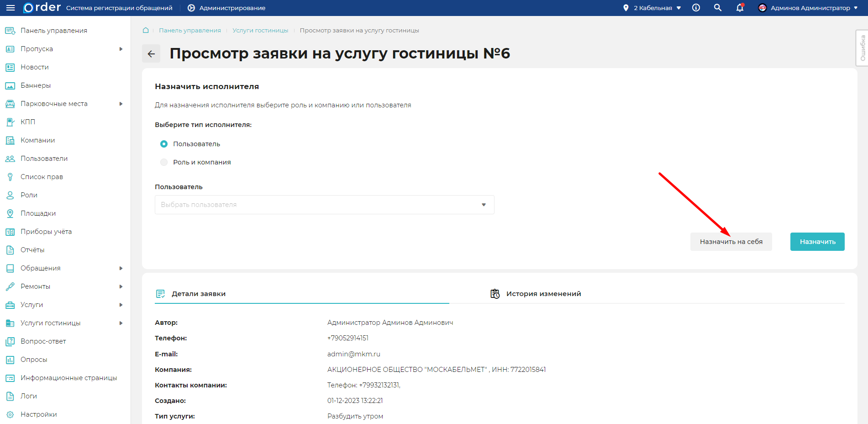
Task: Open the hamburger navigation menu
Action: (x=10, y=7)
